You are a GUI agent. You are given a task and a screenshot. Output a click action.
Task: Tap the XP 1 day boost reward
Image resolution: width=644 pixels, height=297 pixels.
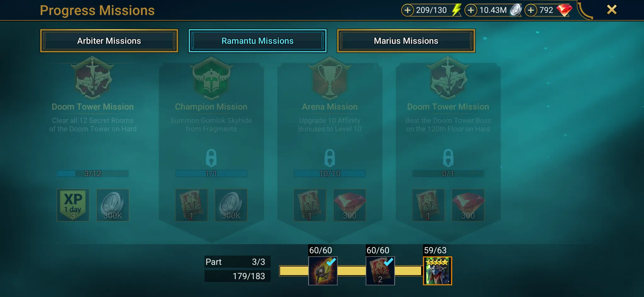click(73, 205)
